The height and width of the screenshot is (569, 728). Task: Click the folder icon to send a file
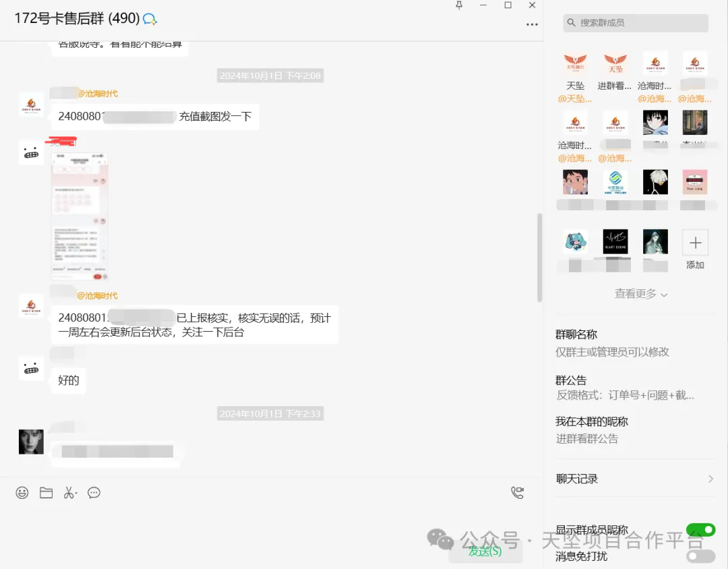point(46,493)
